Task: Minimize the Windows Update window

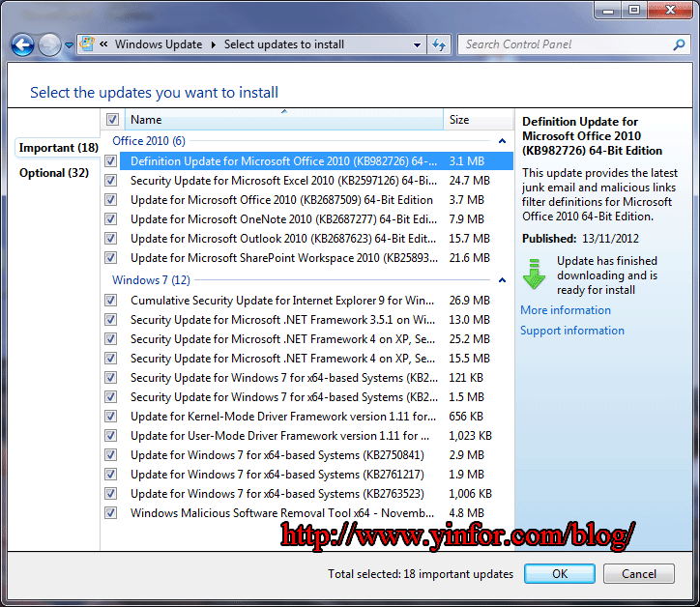Action: pyautogui.click(x=608, y=10)
